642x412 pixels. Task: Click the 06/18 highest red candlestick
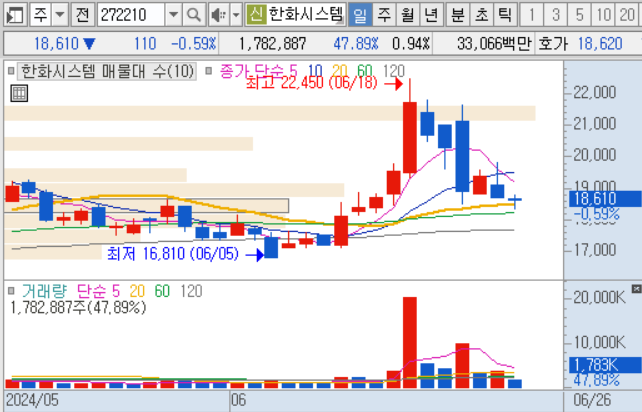[x=410, y=137]
